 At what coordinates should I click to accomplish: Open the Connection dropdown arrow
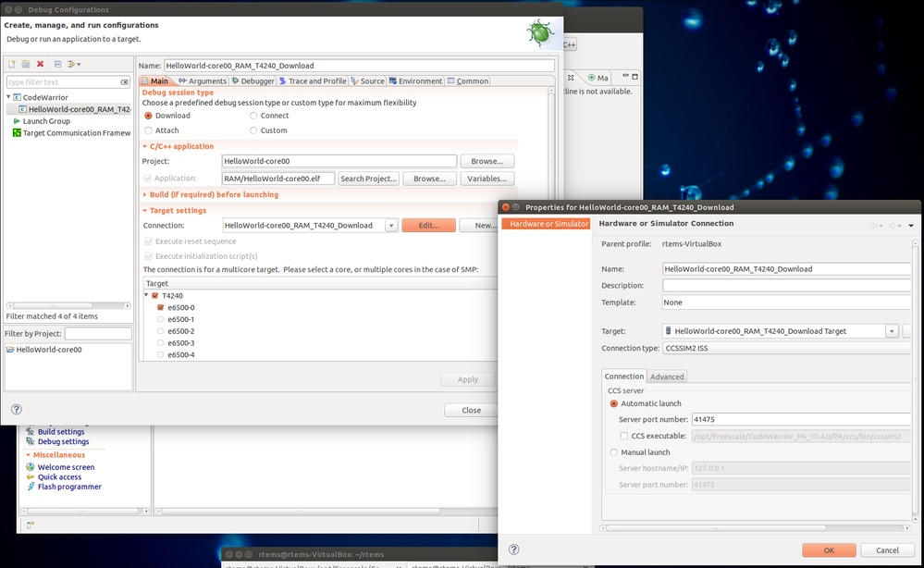(391, 226)
